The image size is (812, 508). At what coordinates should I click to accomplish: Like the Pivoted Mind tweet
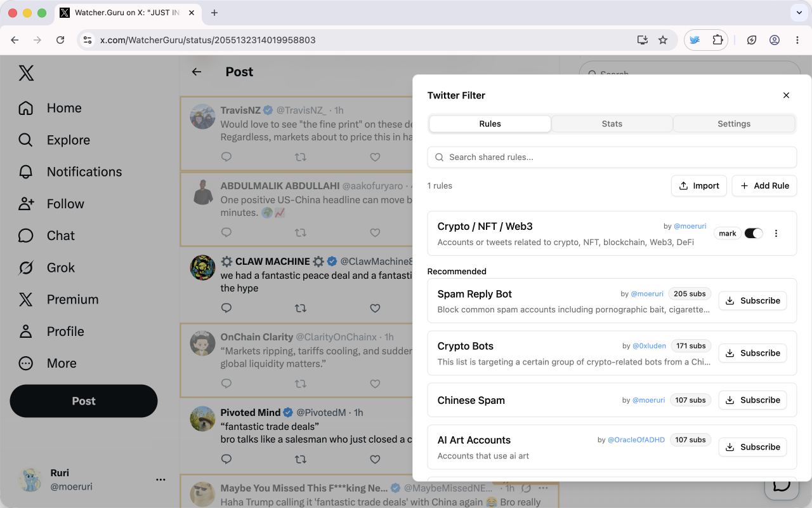point(375,458)
